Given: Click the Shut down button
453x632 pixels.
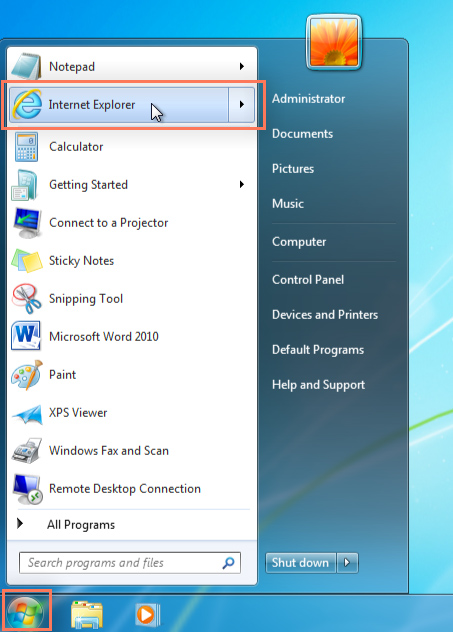Looking at the screenshot, I should click(x=301, y=562).
